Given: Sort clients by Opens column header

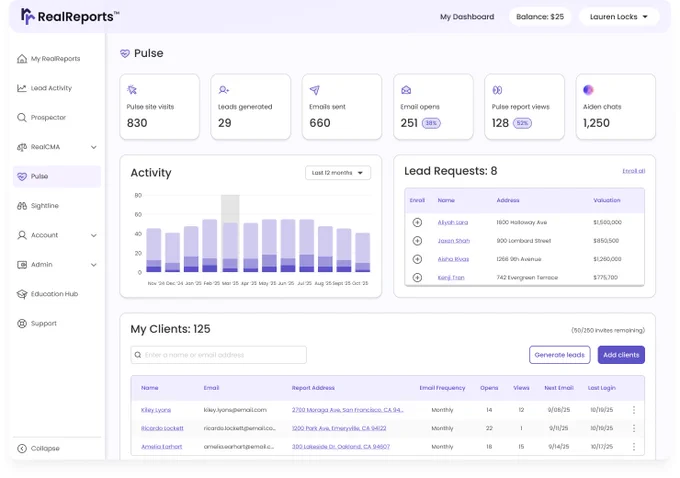Looking at the screenshot, I should pos(489,388).
